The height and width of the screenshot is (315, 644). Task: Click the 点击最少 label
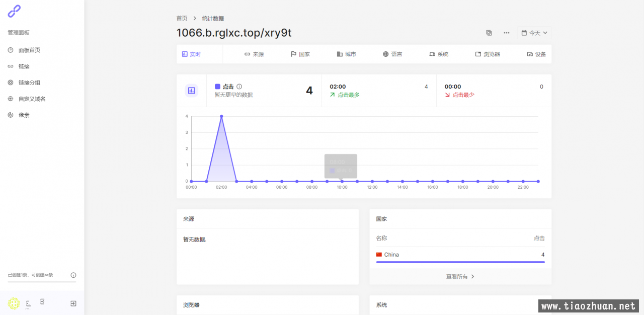pos(463,95)
